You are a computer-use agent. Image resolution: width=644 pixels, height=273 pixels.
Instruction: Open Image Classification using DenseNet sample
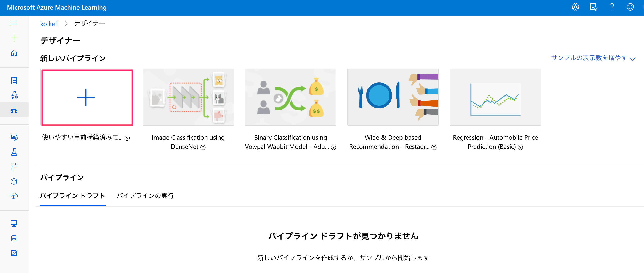pyautogui.click(x=188, y=97)
